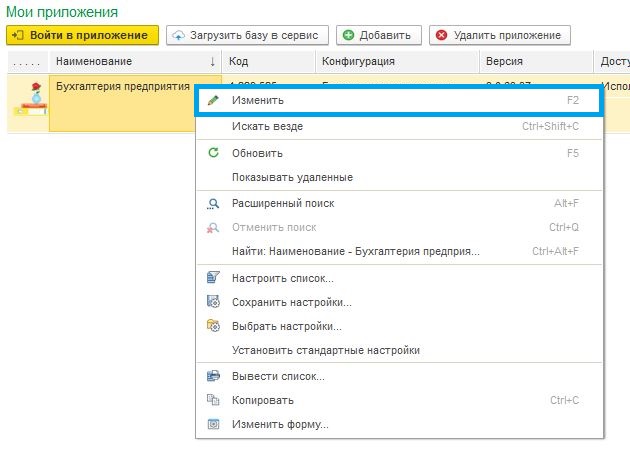
Task: Click the magnifier icon for Расширенный поиск
Action: tap(213, 203)
